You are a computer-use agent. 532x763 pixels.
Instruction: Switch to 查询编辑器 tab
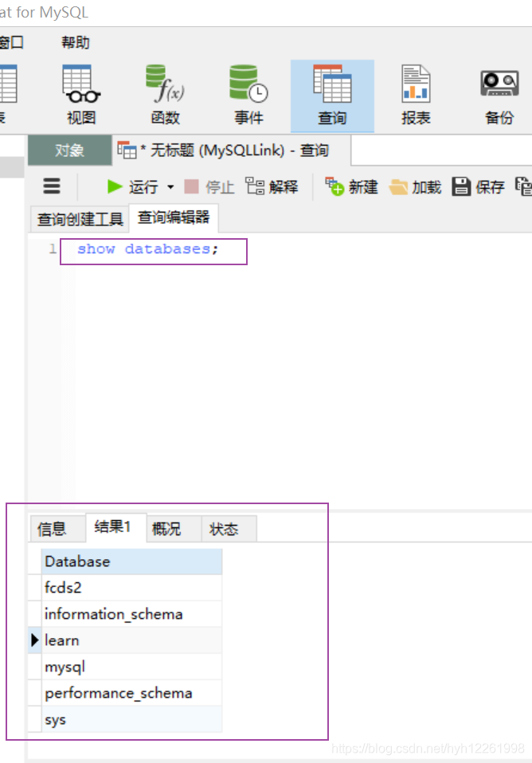(x=174, y=217)
